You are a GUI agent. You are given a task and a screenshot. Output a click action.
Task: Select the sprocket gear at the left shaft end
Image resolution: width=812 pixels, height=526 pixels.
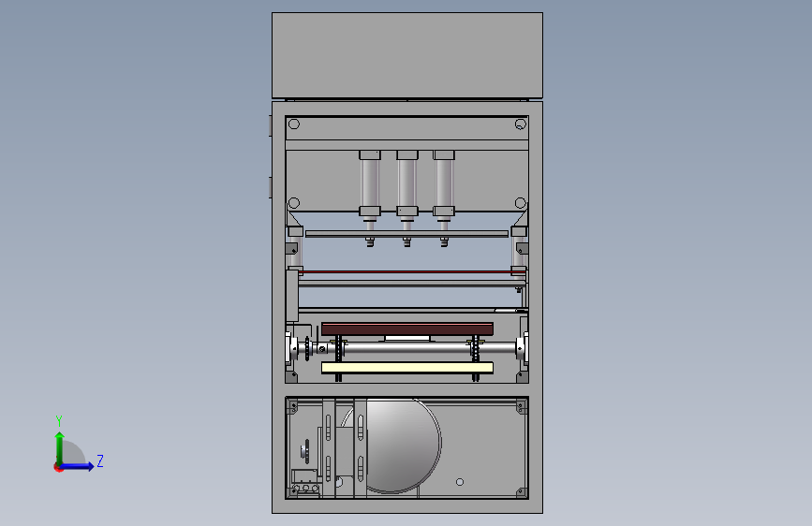point(307,349)
